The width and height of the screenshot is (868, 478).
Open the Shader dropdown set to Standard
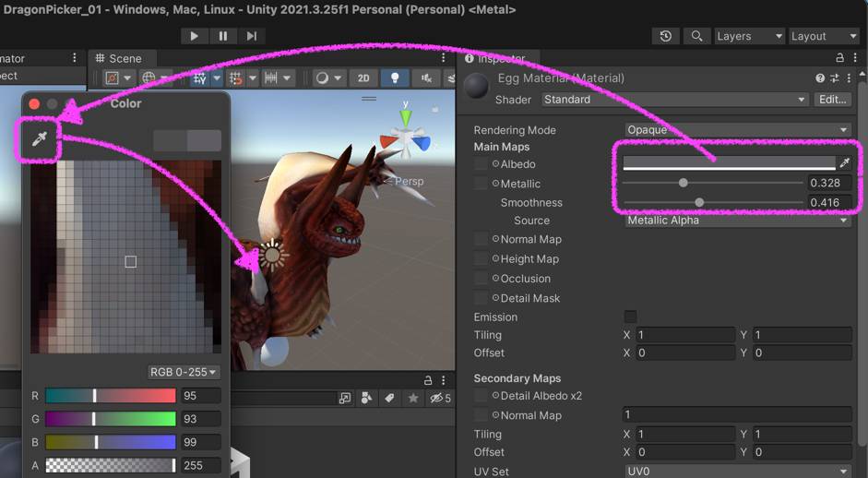[x=674, y=99]
